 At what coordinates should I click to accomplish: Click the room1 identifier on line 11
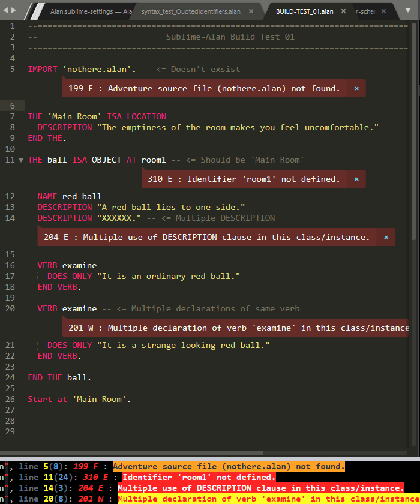click(x=154, y=160)
